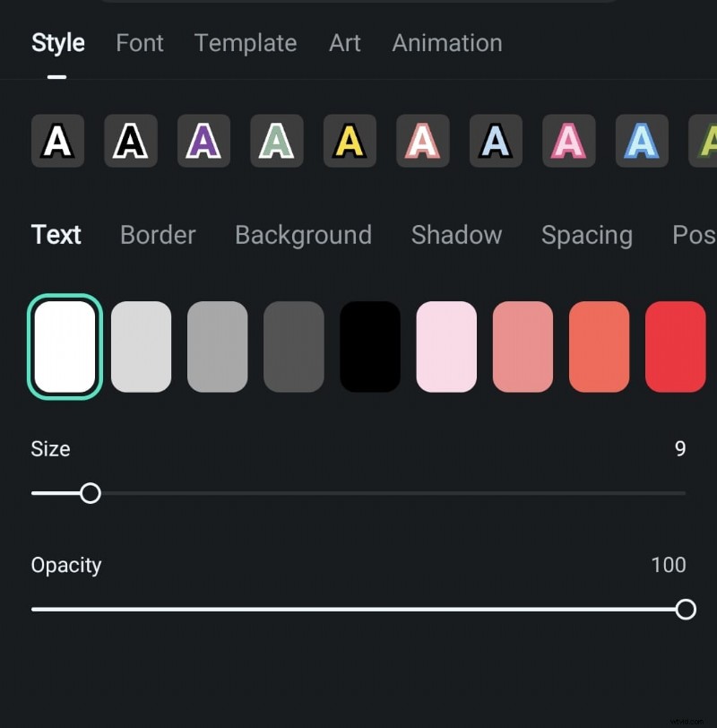This screenshot has width=717, height=728.
Task: Select the light blue A style preset
Action: pos(642,141)
